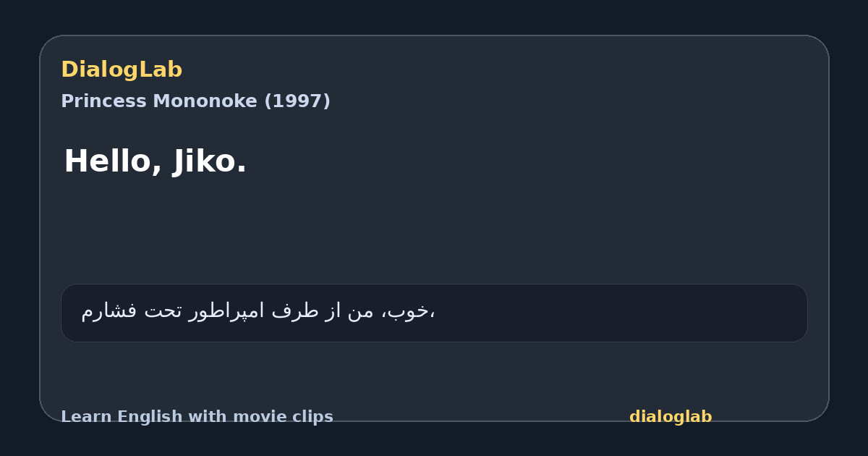Open the Princess Mononoke (1997) movie title
Viewport: 868px width, 456px height.
(195, 101)
